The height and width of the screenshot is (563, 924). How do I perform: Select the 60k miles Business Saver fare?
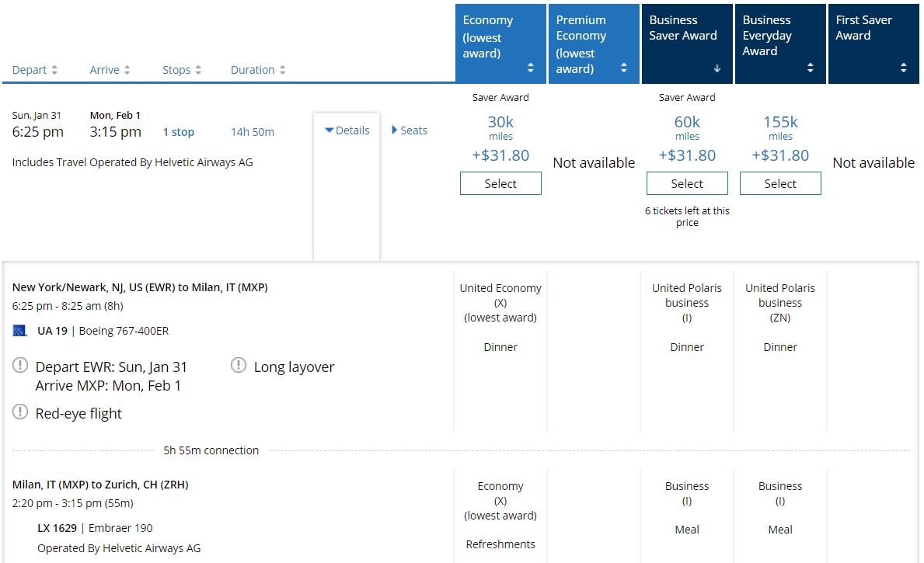click(x=687, y=184)
